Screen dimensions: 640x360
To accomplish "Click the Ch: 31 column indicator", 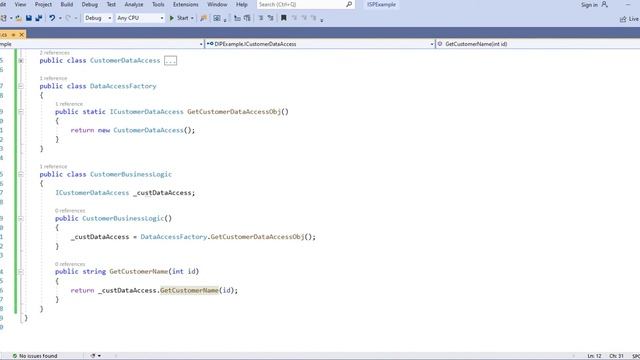I will 617,356.
